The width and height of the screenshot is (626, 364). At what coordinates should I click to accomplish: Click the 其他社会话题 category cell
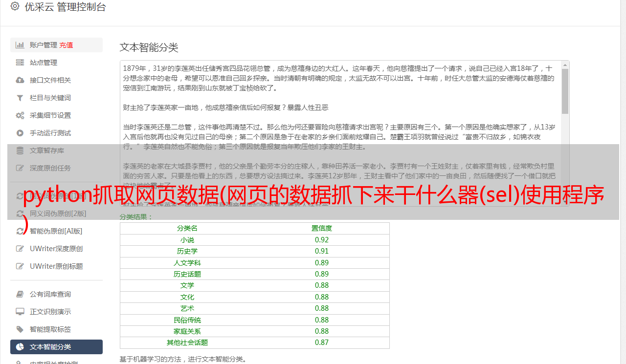[x=187, y=343]
